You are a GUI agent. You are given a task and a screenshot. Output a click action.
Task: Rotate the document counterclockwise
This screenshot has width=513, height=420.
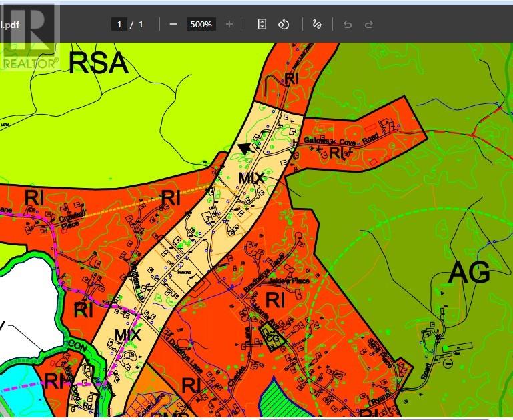(283, 24)
